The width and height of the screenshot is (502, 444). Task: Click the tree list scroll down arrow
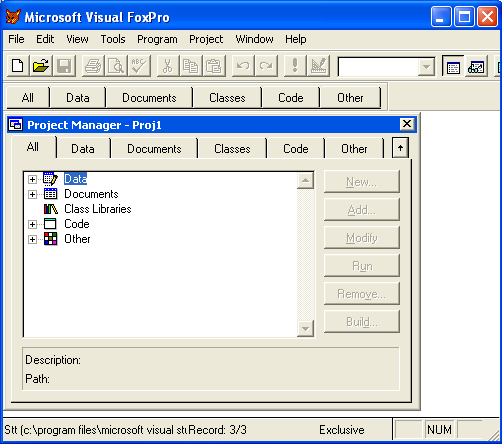pos(305,329)
